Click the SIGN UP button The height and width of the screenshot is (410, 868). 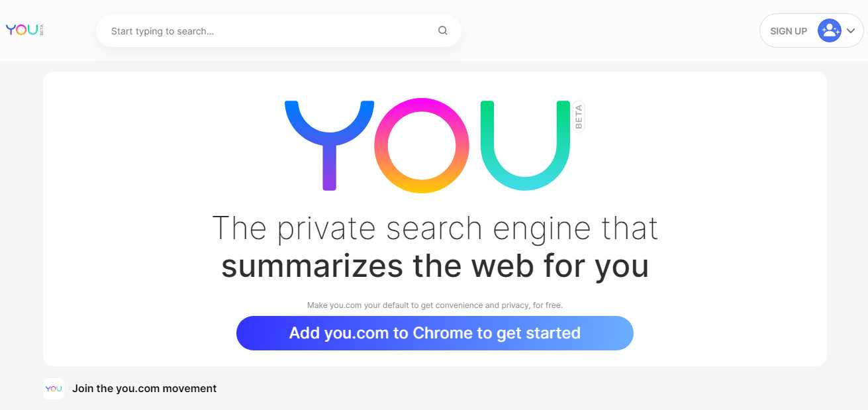point(788,31)
